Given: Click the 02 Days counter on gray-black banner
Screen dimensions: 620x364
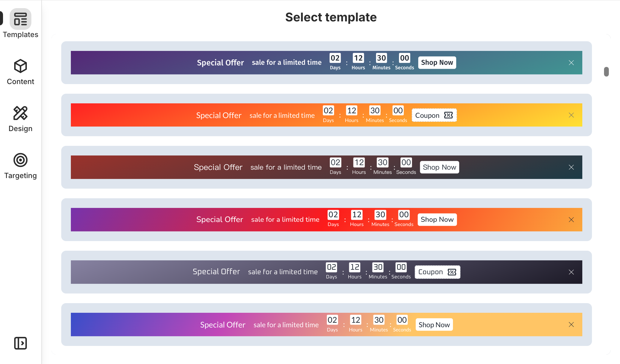Looking at the screenshot, I should coord(331,271).
